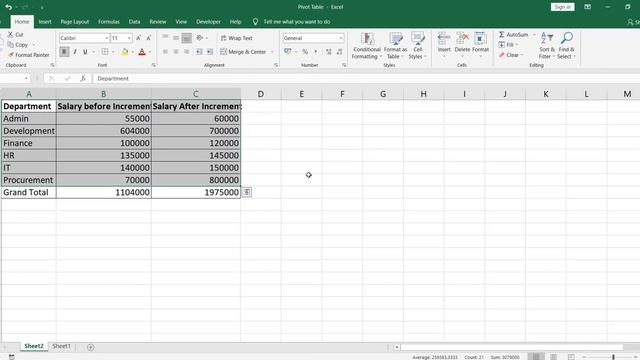Open the Fill dropdown in Editing group
This screenshot has height=360, width=640.
pos(509,45)
